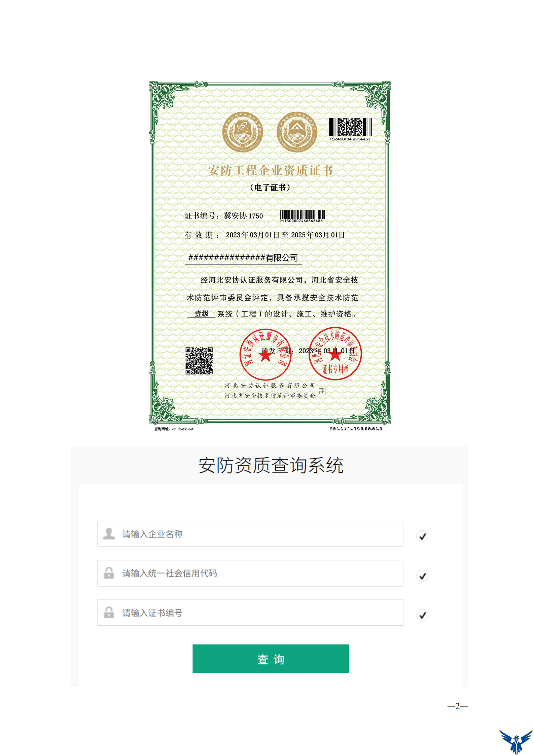Click the page number 2 footer

(x=457, y=706)
